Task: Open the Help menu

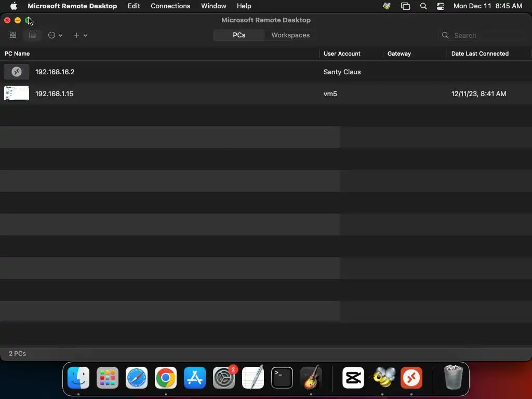Action: pyautogui.click(x=244, y=6)
